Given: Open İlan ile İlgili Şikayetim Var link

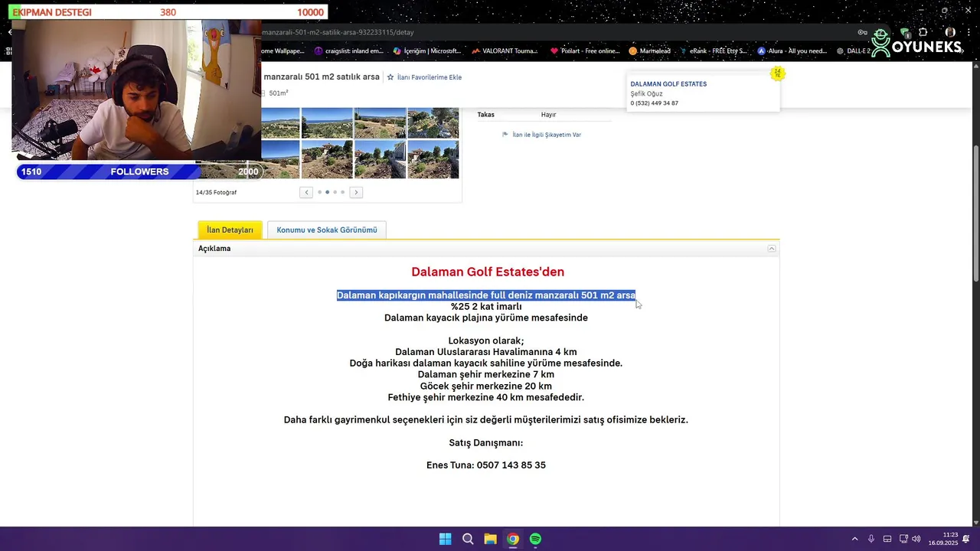Looking at the screenshot, I should pos(547,135).
